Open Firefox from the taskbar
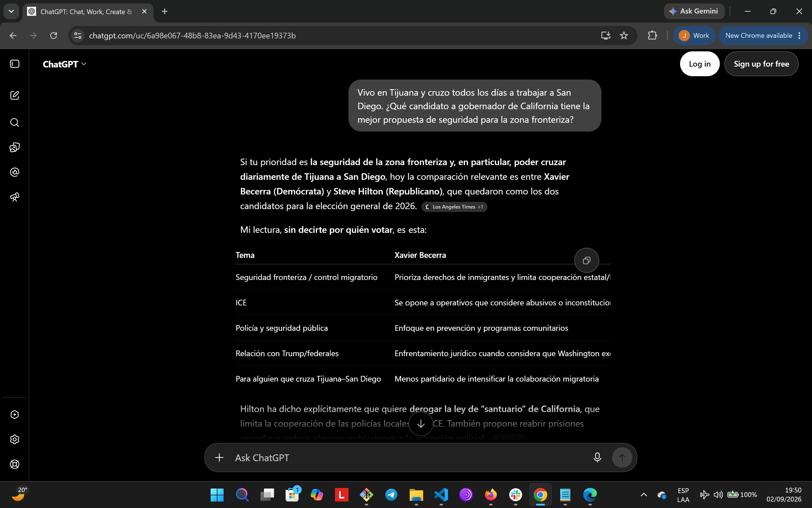812x508 pixels. (x=491, y=494)
